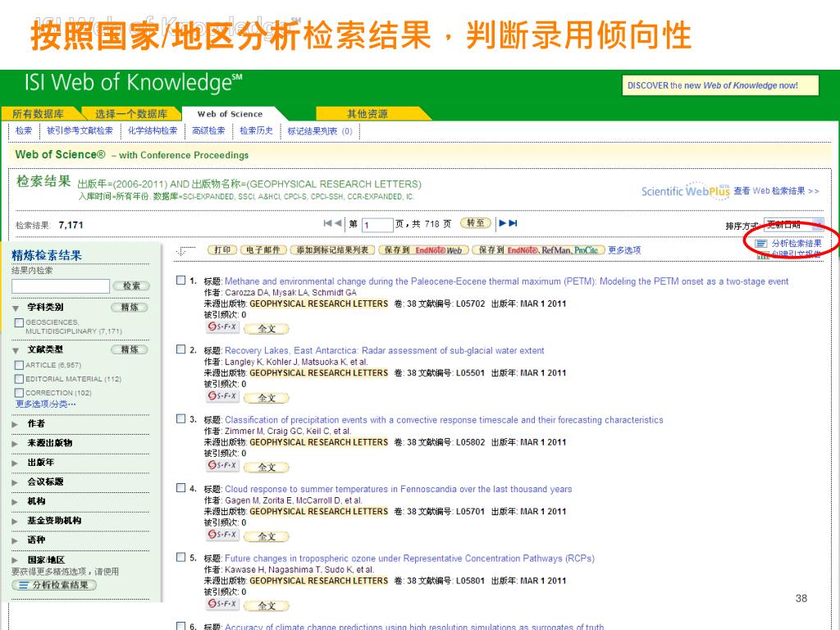
Task: Check the ARTICLE document type filter
Action: [20, 365]
